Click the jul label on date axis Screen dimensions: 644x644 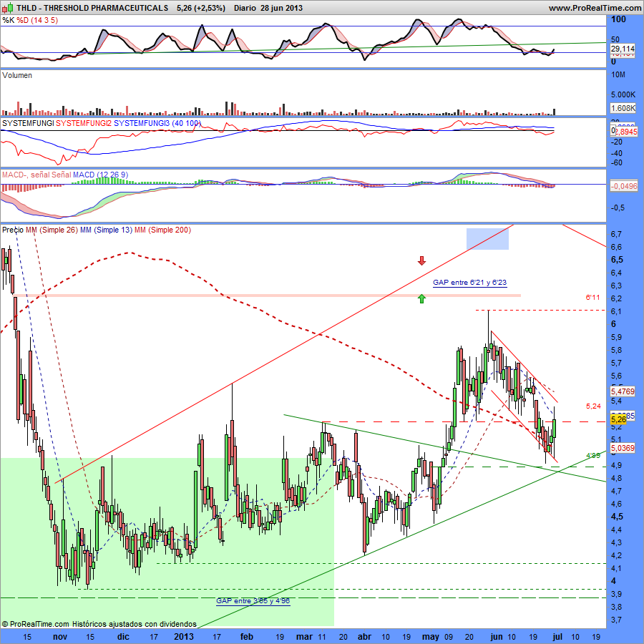[x=557, y=637]
